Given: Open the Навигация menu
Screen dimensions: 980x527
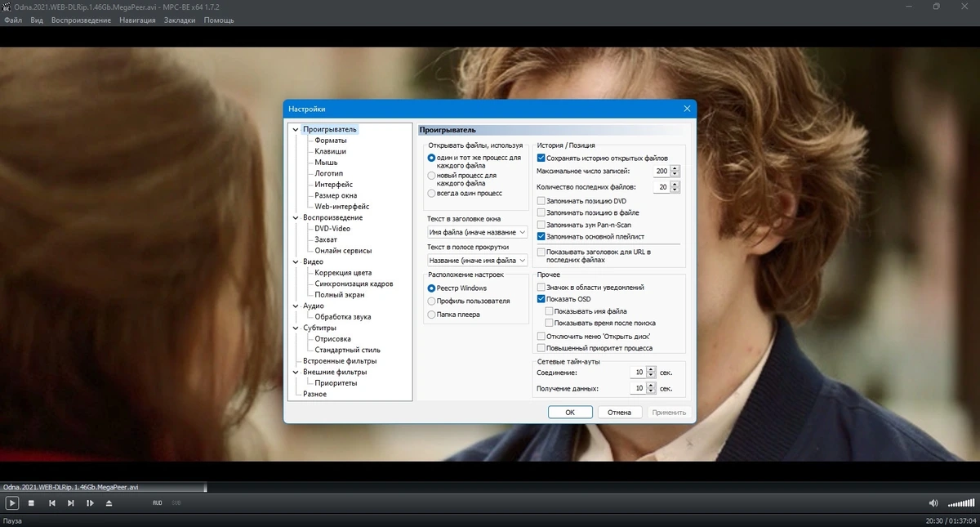Looking at the screenshot, I should tap(137, 20).
